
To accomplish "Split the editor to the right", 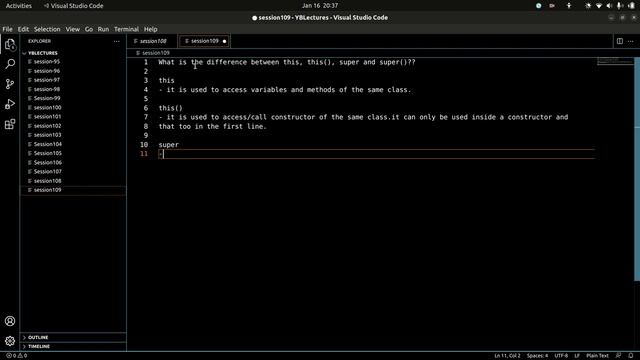I will tap(620, 41).
